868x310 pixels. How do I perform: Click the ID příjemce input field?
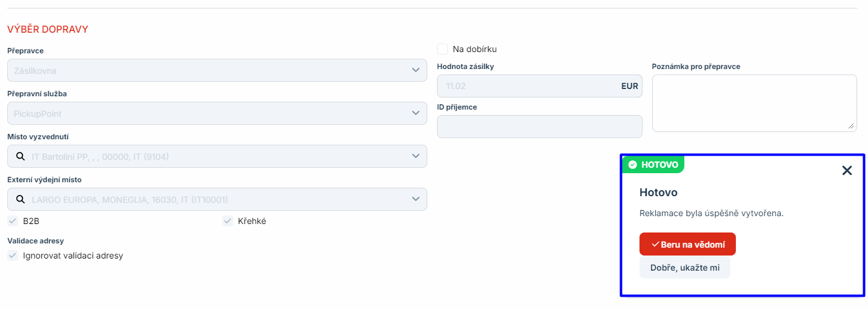click(539, 127)
